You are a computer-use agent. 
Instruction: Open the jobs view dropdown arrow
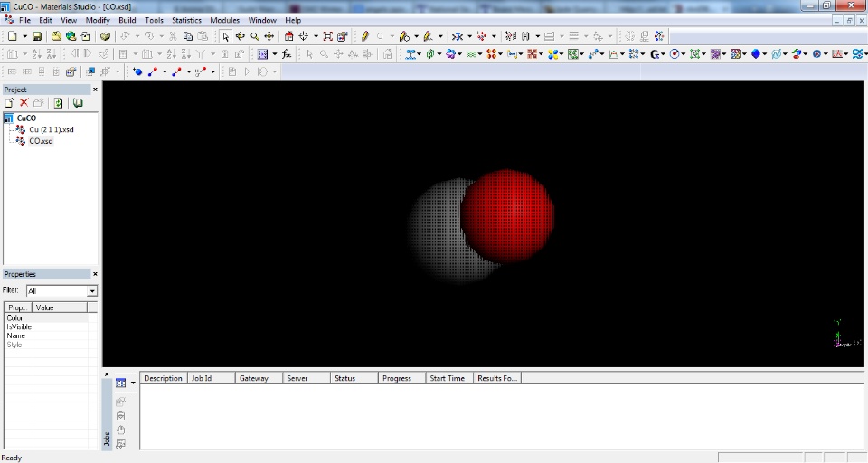point(133,383)
